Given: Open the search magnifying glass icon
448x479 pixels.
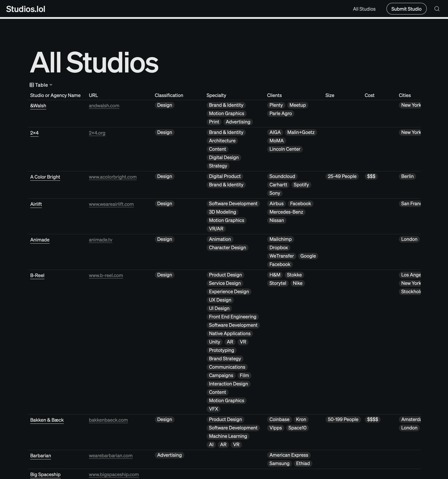Looking at the screenshot, I should coord(437,9).
